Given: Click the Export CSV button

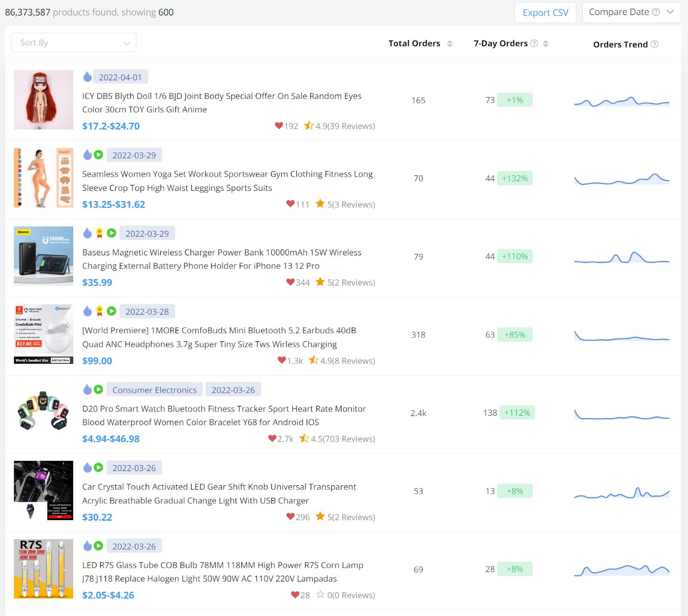Looking at the screenshot, I should 545,13.
